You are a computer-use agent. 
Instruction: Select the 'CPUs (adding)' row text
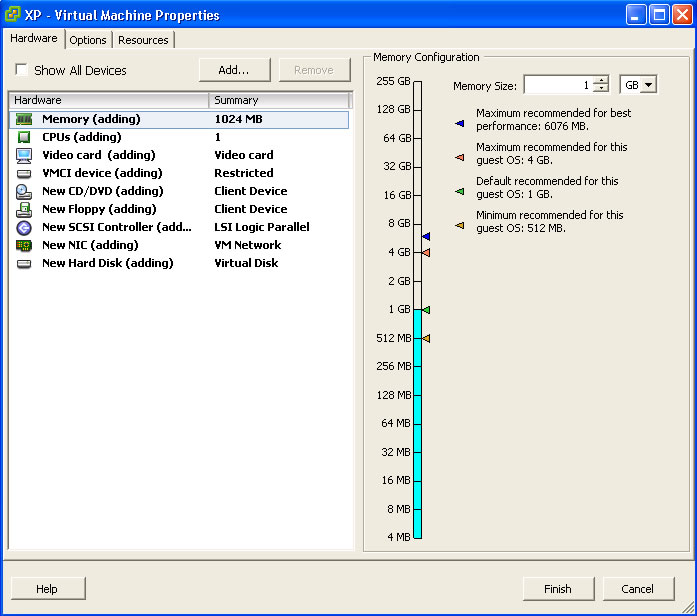click(x=82, y=137)
